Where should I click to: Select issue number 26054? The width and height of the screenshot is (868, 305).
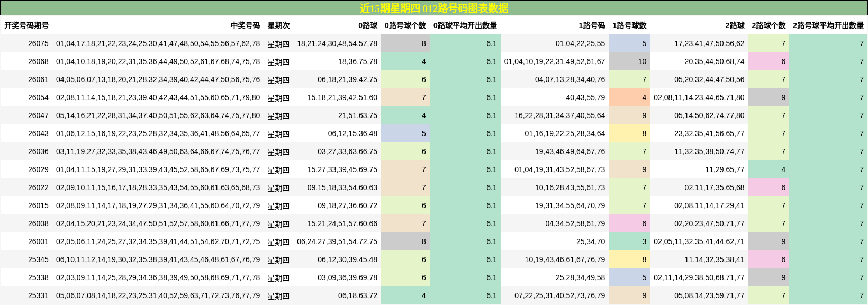pyautogui.click(x=38, y=97)
